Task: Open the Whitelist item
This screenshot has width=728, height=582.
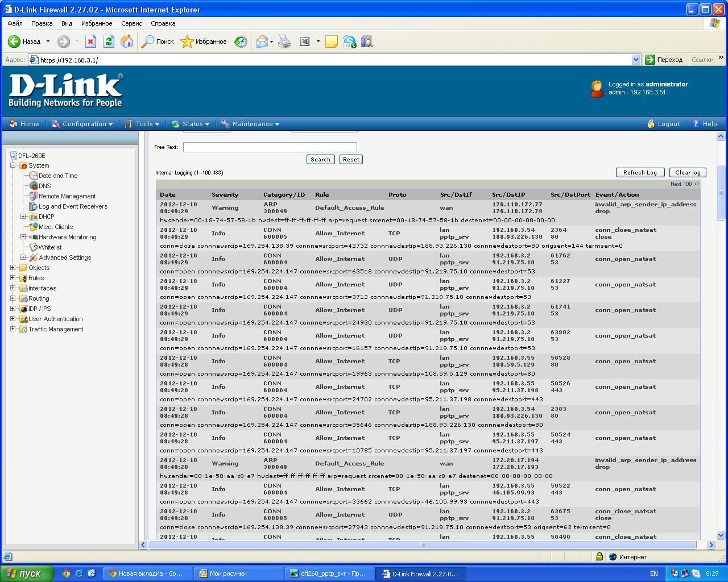Action: click(x=50, y=247)
